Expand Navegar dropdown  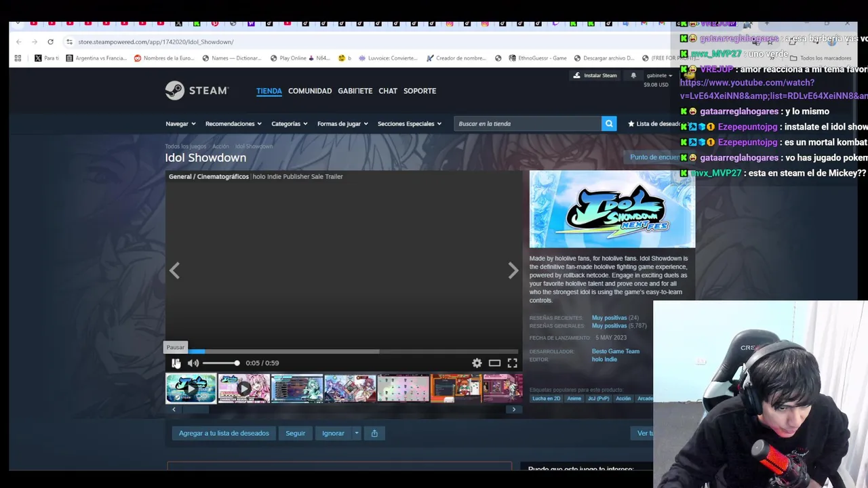[x=180, y=123]
